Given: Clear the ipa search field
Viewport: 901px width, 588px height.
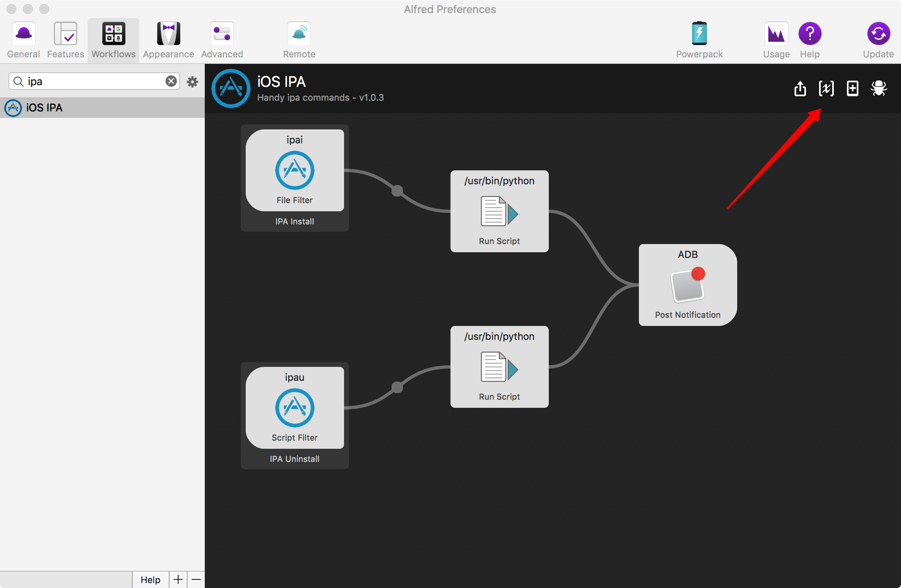Looking at the screenshot, I should coord(171,81).
